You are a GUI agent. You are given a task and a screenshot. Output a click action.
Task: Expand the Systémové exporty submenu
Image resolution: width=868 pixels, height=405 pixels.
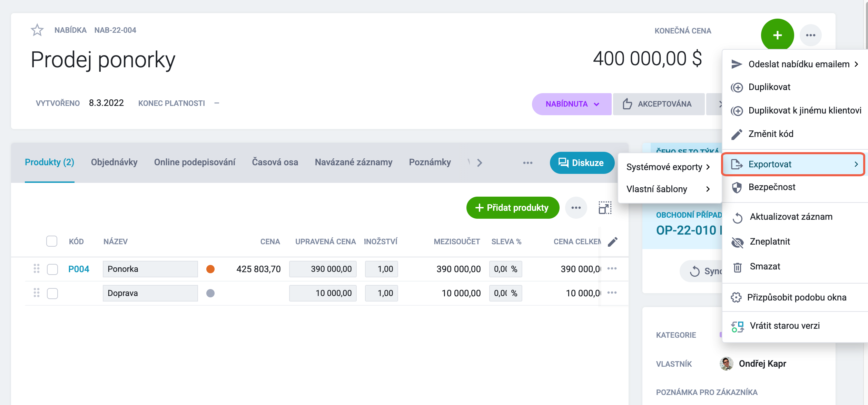point(668,167)
